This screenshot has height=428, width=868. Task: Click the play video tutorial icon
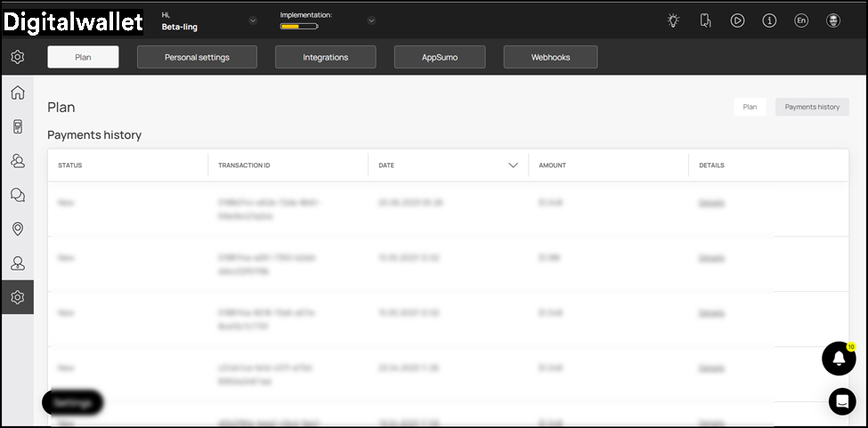(x=737, y=20)
